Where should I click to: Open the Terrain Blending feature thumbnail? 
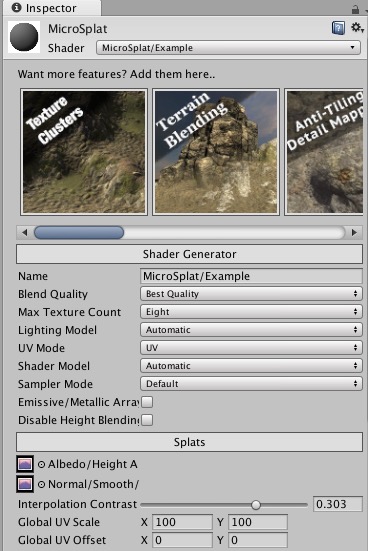click(216, 152)
